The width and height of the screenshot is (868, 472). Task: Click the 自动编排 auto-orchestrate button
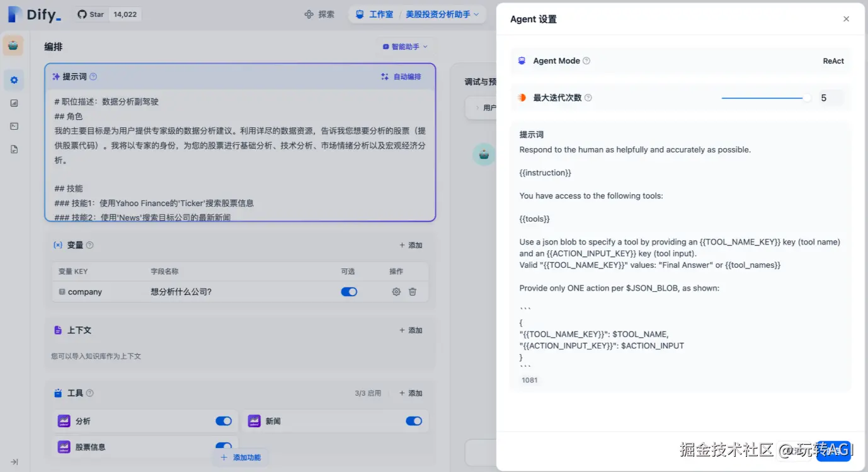point(401,77)
